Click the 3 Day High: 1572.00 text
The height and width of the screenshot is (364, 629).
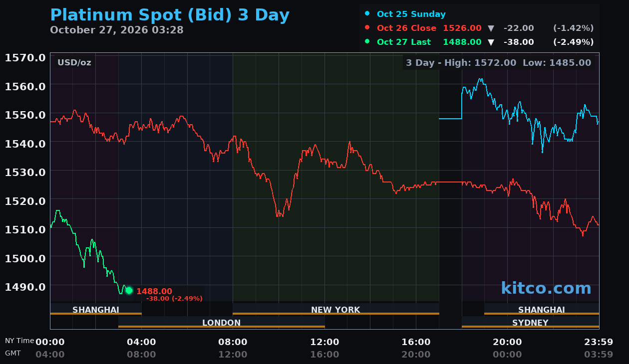[461, 63]
